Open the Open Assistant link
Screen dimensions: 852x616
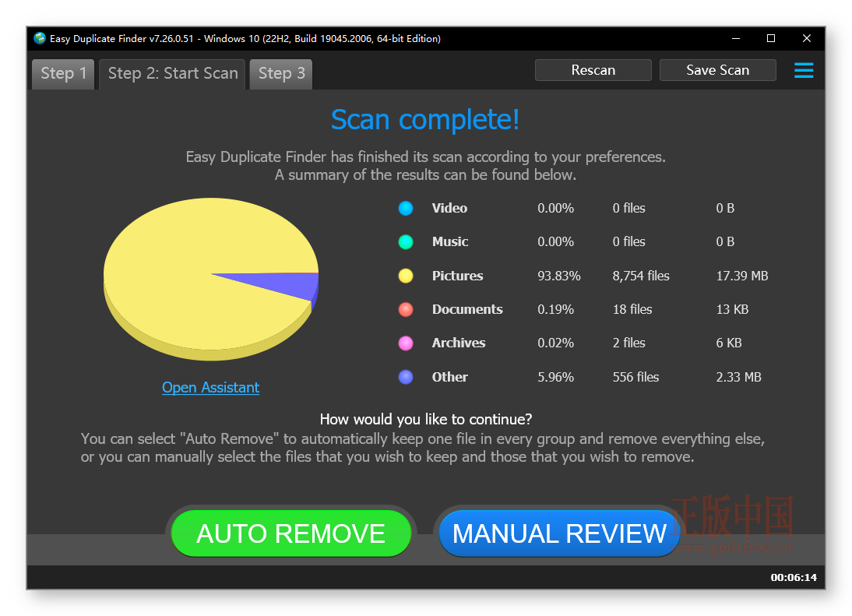(x=210, y=387)
